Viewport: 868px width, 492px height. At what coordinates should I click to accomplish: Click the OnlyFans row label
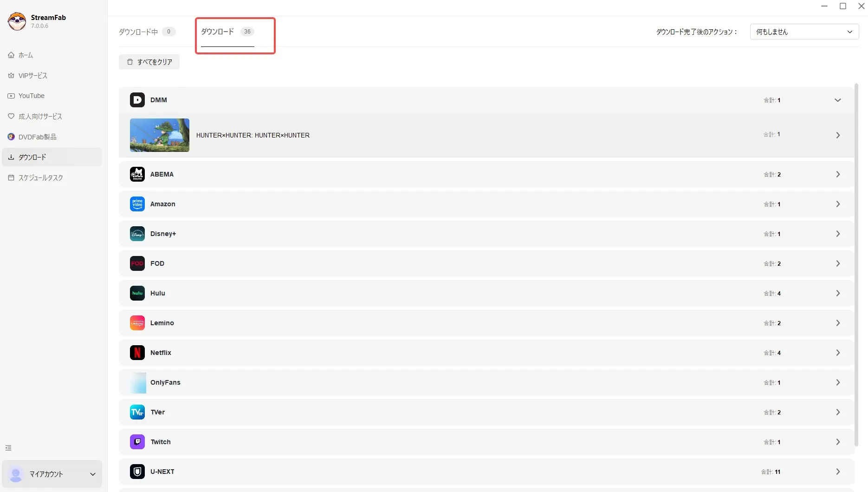(x=165, y=382)
